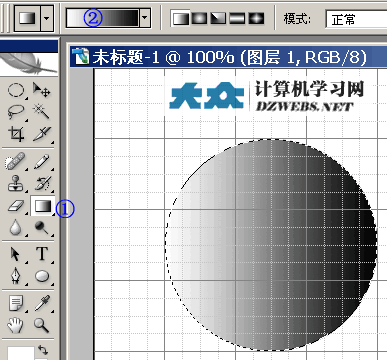Open the gradient picker dropdown arrow
The image size is (387, 360).
[144, 18]
